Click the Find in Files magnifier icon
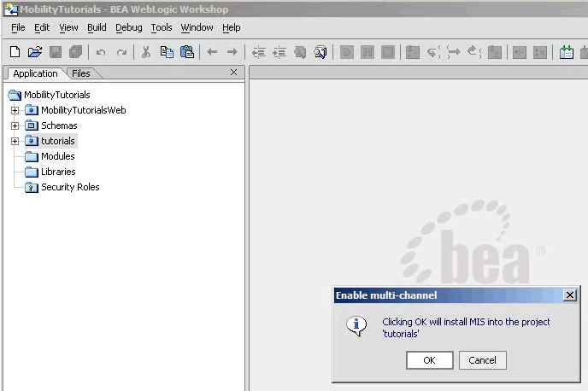 pyautogui.click(x=320, y=52)
